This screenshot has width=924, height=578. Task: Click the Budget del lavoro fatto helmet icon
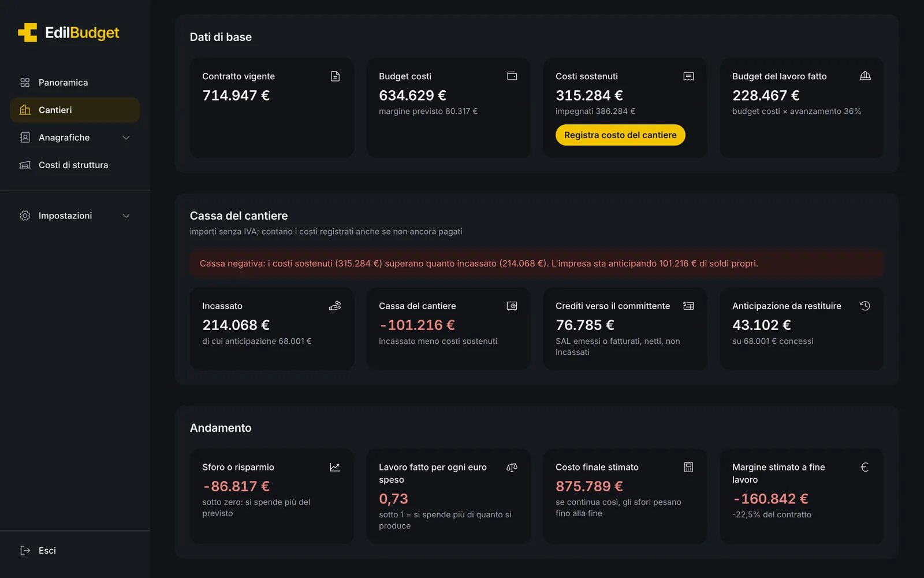865,76
